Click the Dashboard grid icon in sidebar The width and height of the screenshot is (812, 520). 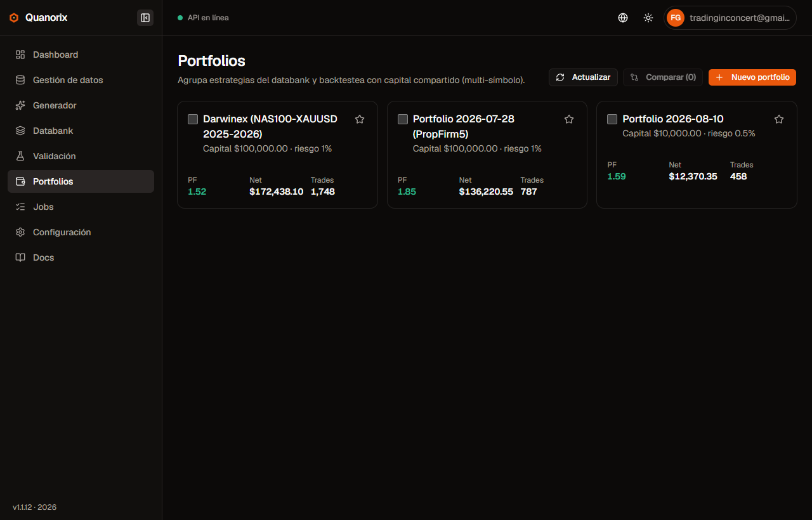(20, 55)
